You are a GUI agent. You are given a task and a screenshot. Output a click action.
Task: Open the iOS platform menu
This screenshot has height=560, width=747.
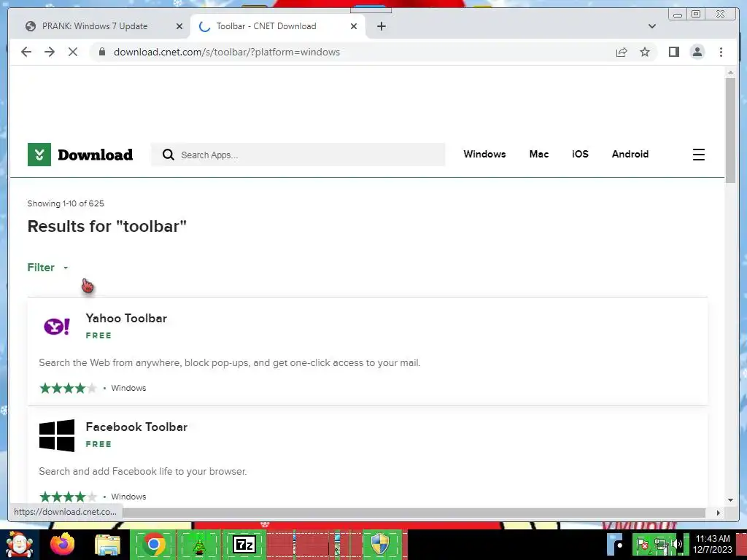(x=580, y=154)
